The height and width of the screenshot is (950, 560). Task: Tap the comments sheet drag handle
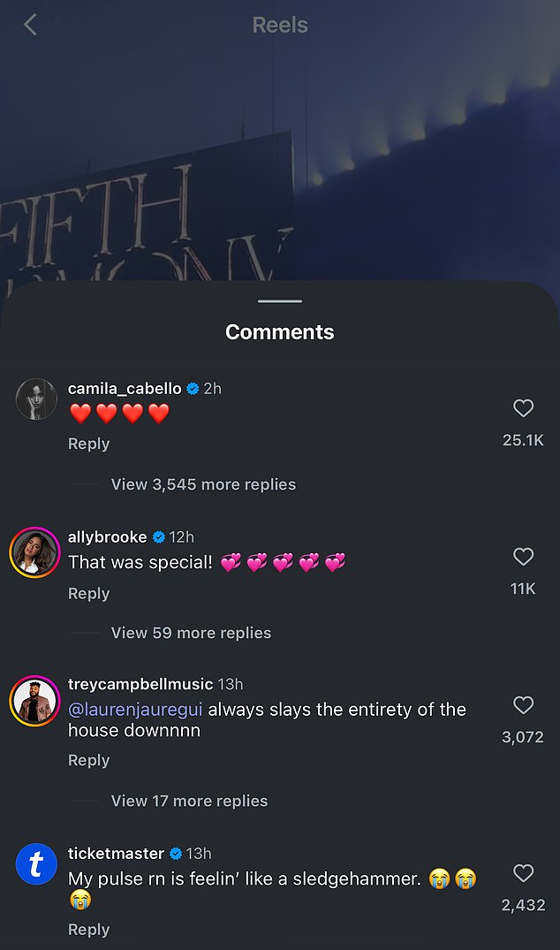pyautogui.click(x=280, y=301)
